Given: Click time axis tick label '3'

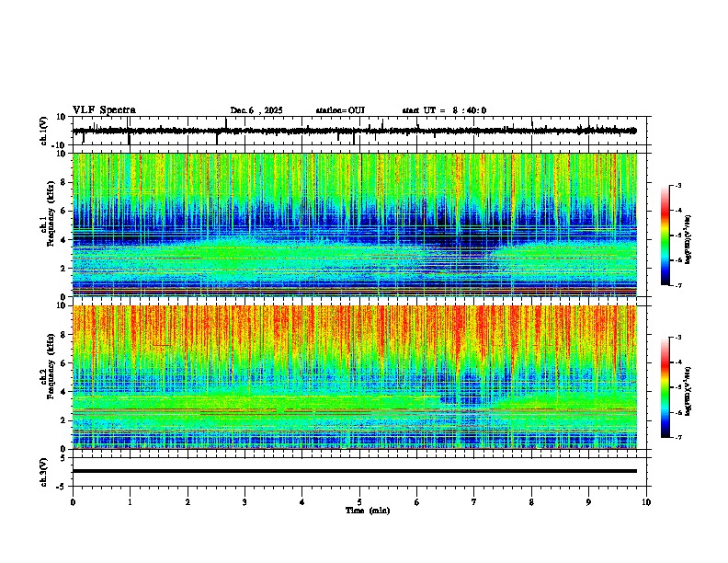Looking at the screenshot, I should 245,502.
